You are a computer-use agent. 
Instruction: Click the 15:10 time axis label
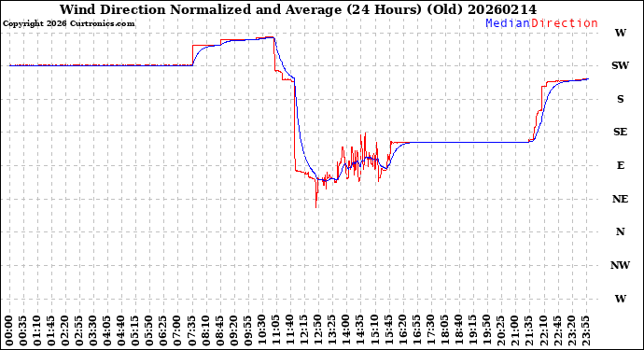click(x=374, y=331)
